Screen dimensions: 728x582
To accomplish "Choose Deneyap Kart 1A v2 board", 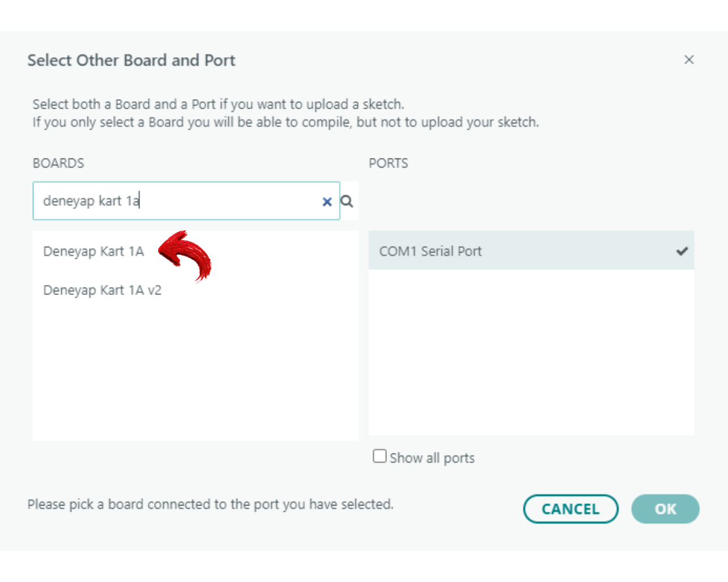I will 103,290.
